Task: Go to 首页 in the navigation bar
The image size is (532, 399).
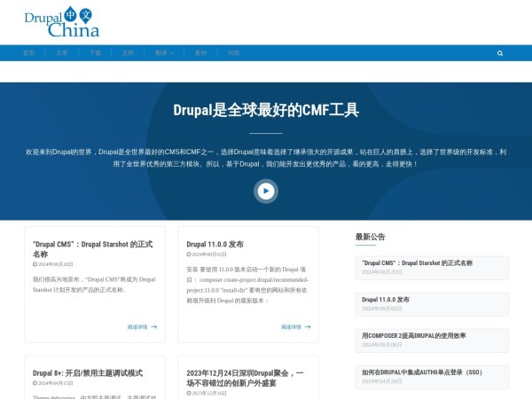Action: click(29, 53)
